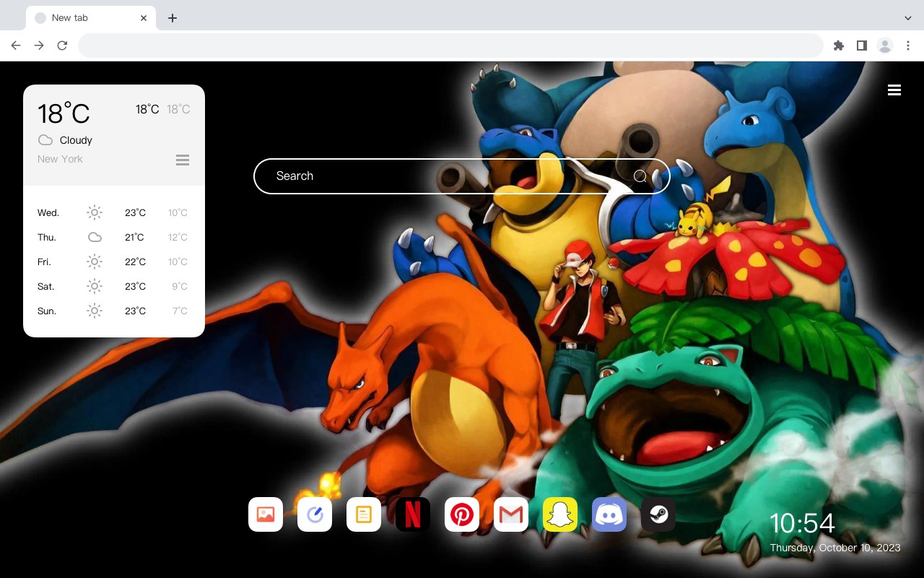Toggle the browser side panel
This screenshot has height=578, width=924.
click(x=862, y=46)
